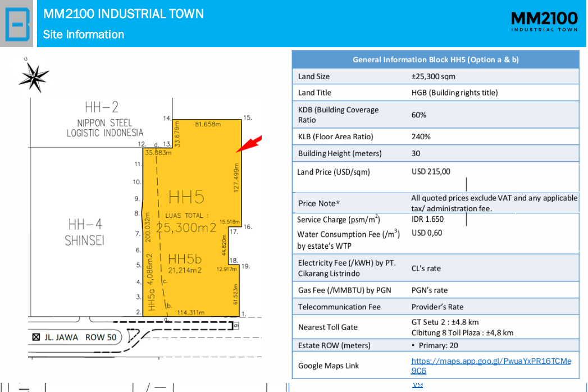Click the blue B logo icon
The image size is (588, 392).
point(17,24)
